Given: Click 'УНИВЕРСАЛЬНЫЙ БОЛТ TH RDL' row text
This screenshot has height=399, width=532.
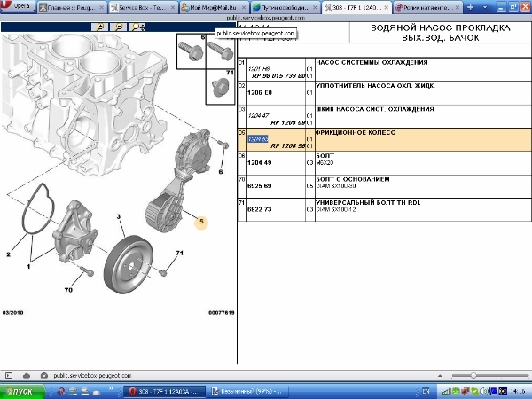Looking at the screenshot, I should (x=368, y=202).
